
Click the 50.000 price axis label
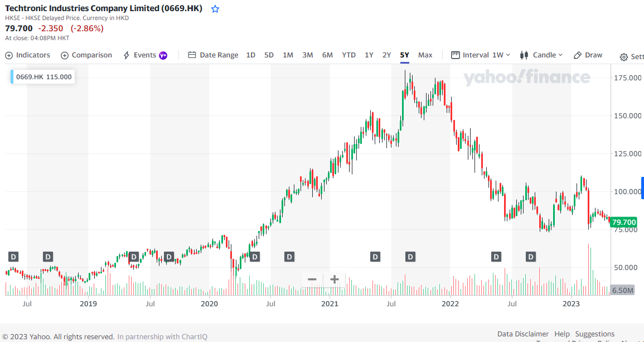coord(627,268)
